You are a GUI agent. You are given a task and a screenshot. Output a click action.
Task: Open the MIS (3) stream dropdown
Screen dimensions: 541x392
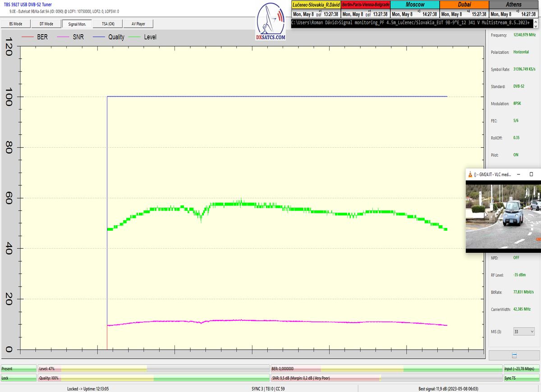(524, 331)
